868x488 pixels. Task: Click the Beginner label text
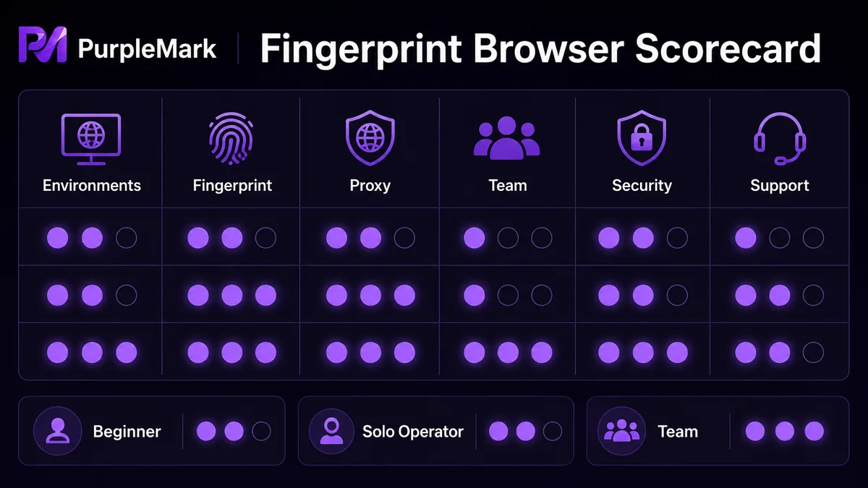click(127, 432)
